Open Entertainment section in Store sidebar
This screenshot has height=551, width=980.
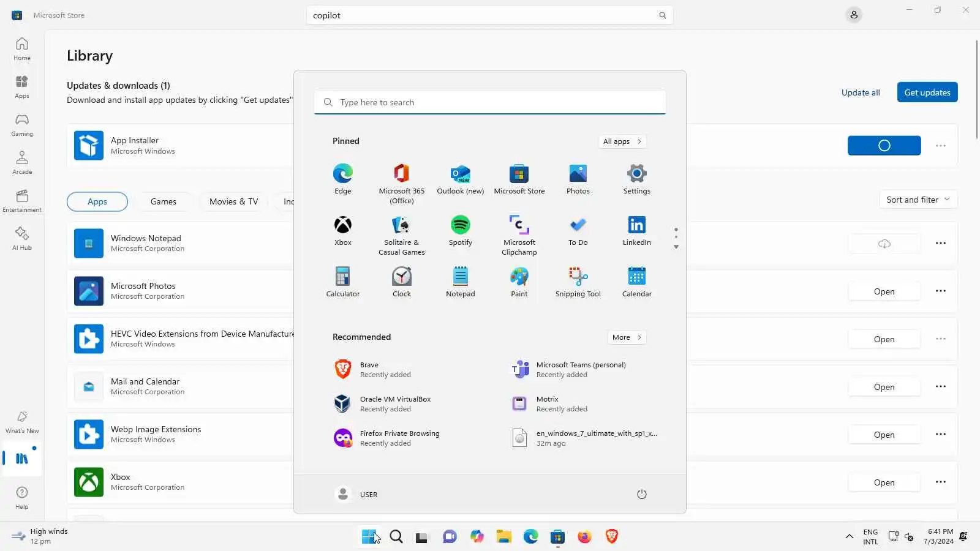click(x=22, y=201)
